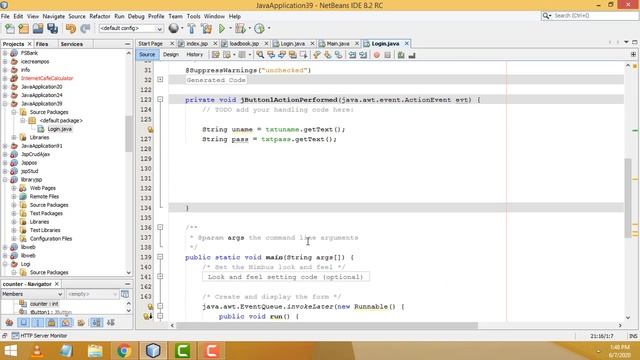640x360 pixels.
Task: Click the red Start Macro Recording icon
Action: (x=377, y=55)
